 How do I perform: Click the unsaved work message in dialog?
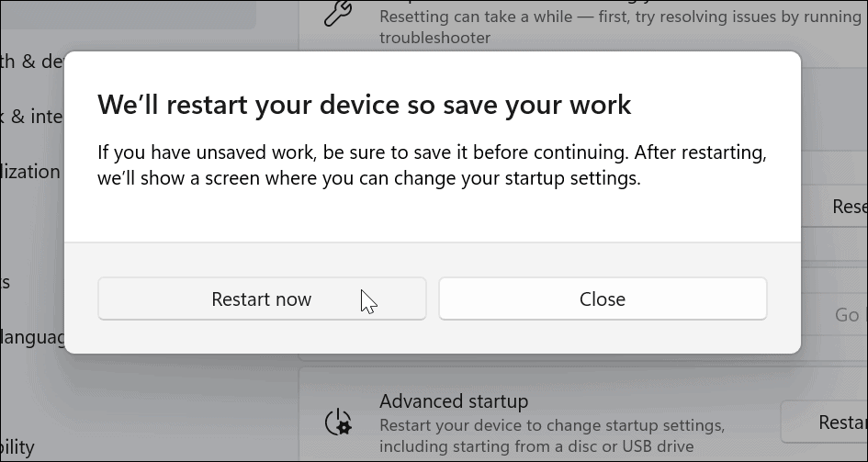click(x=431, y=163)
